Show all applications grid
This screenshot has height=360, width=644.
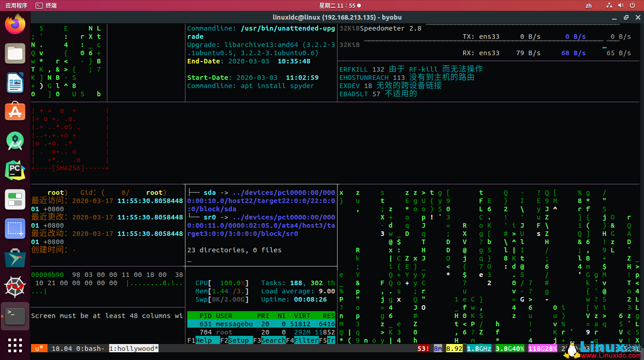click(15, 345)
